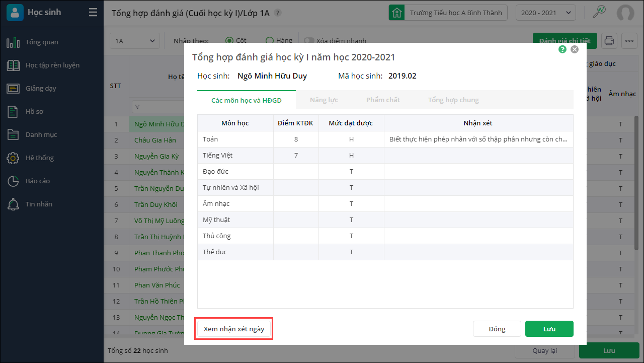Click the Giảng dạy board icon

point(13,89)
